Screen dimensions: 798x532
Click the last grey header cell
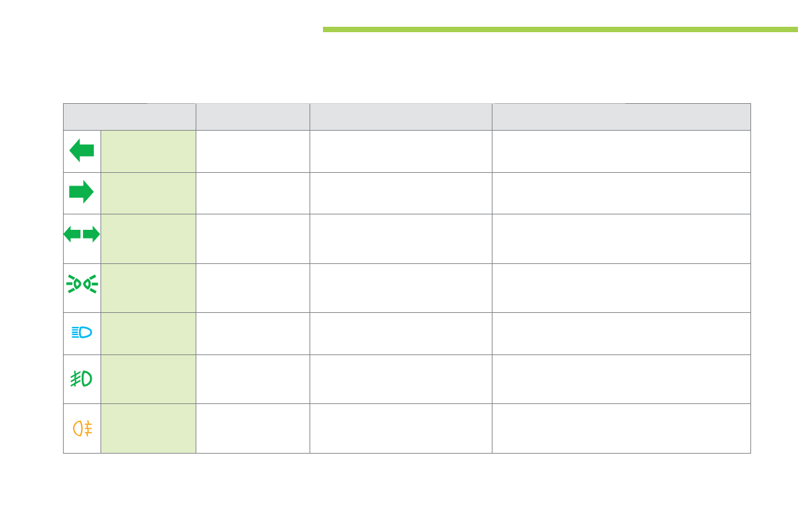pyautogui.click(x=621, y=117)
